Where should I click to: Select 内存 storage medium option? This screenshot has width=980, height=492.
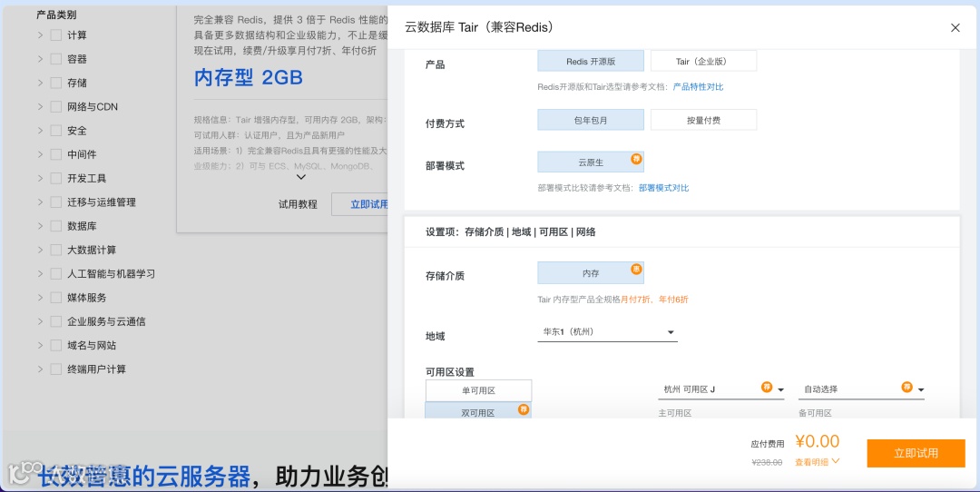point(591,272)
